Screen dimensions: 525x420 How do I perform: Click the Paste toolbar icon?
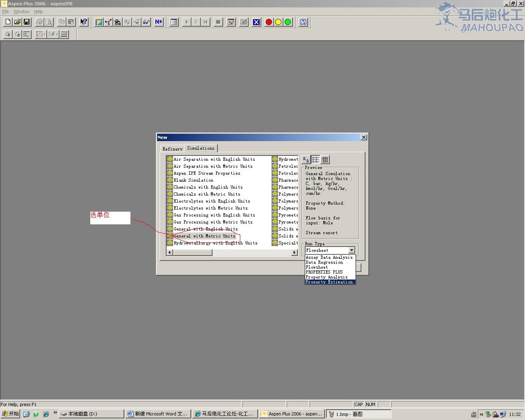coord(71,22)
